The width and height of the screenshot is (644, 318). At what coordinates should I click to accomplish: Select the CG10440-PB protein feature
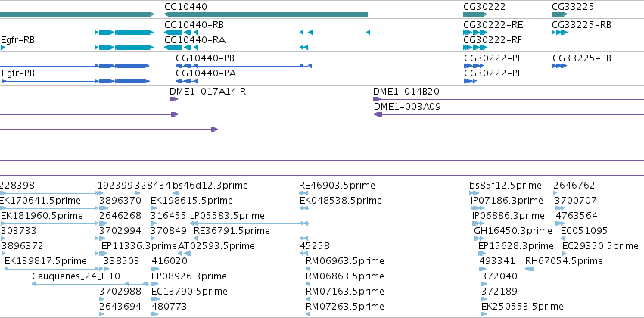[x=244, y=66]
